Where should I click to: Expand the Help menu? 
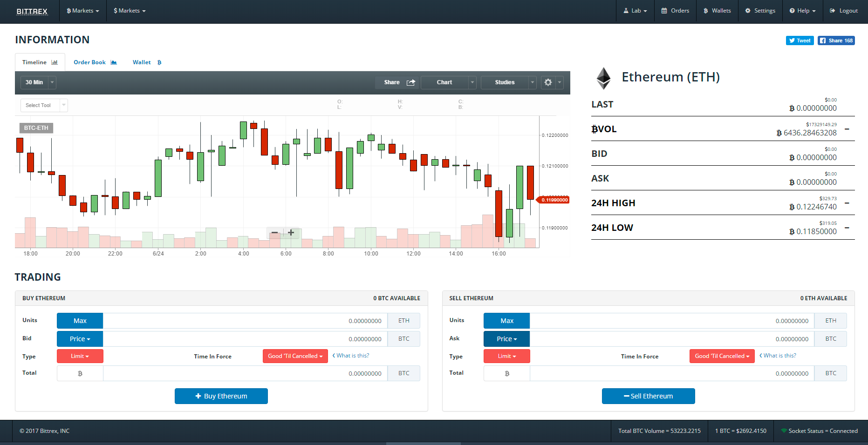point(802,11)
